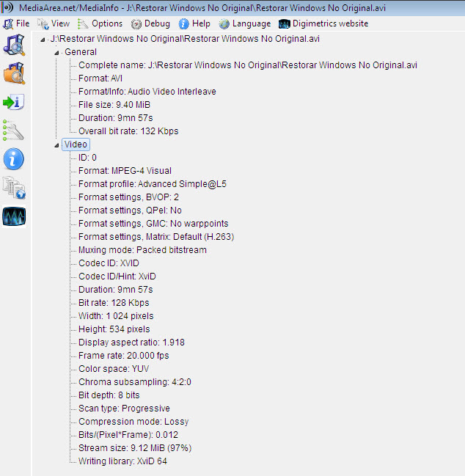Select 'Overall bit rate: 132 Kbps' row
The width and height of the screenshot is (465, 476).
tap(128, 131)
